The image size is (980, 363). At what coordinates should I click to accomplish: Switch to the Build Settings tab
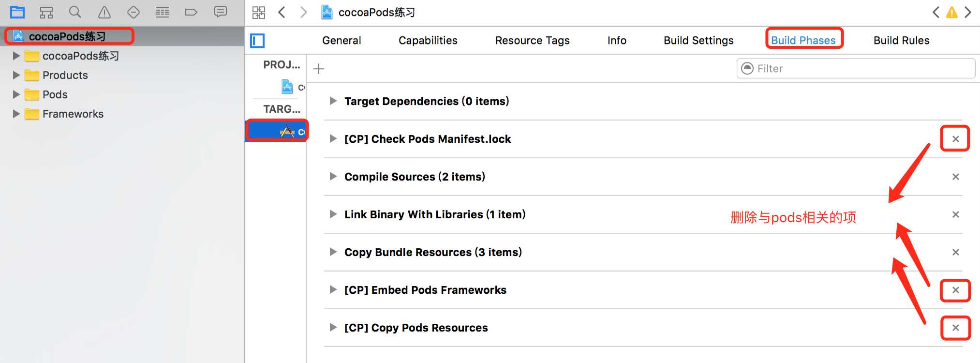(x=698, y=41)
